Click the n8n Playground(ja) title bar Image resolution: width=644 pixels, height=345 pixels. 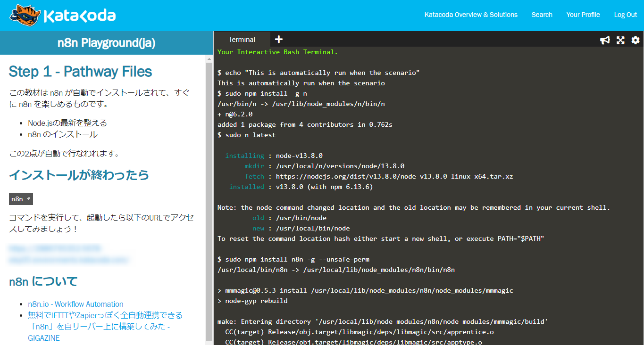[x=106, y=43]
